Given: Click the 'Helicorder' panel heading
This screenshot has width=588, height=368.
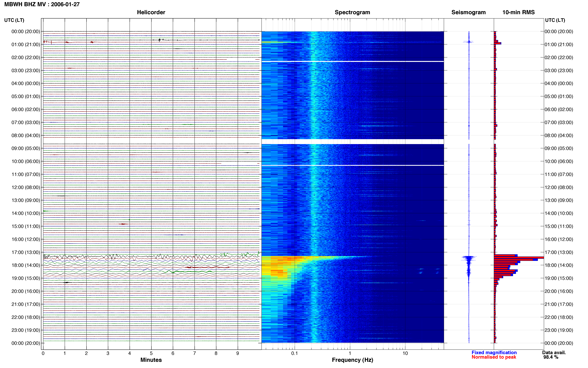Looking at the screenshot, I should pos(151,12).
